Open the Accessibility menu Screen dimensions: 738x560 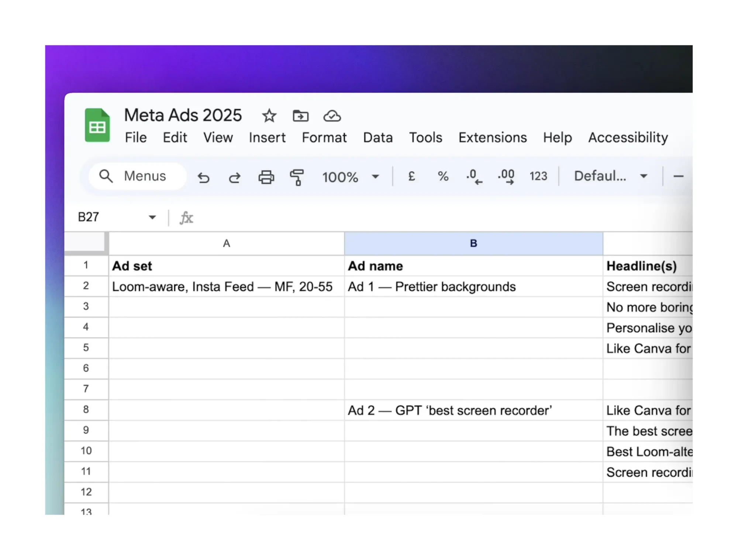point(628,138)
